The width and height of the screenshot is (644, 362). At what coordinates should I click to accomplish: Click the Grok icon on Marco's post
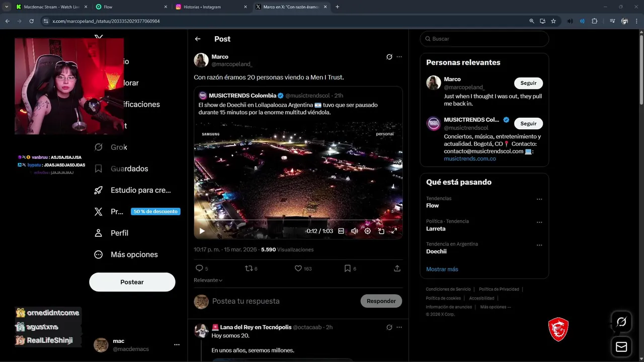(x=389, y=57)
